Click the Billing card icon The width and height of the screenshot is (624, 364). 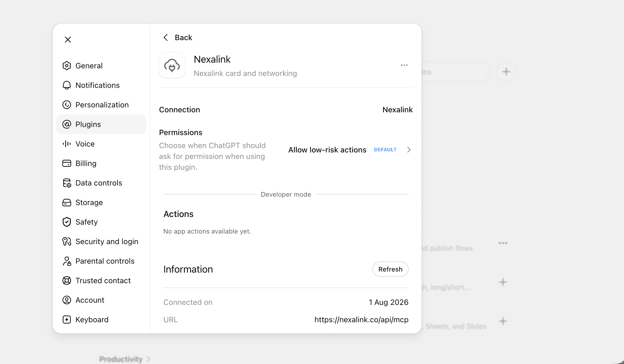67,163
